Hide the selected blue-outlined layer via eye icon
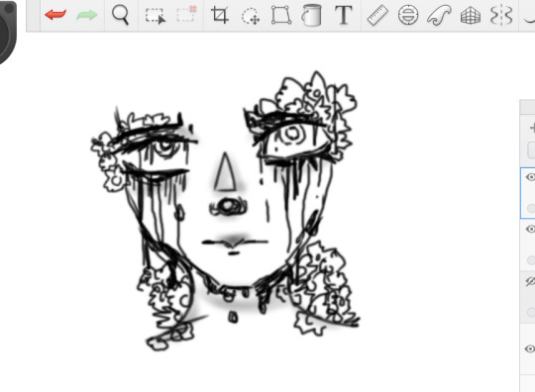The image size is (535, 392). tap(531, 177)
